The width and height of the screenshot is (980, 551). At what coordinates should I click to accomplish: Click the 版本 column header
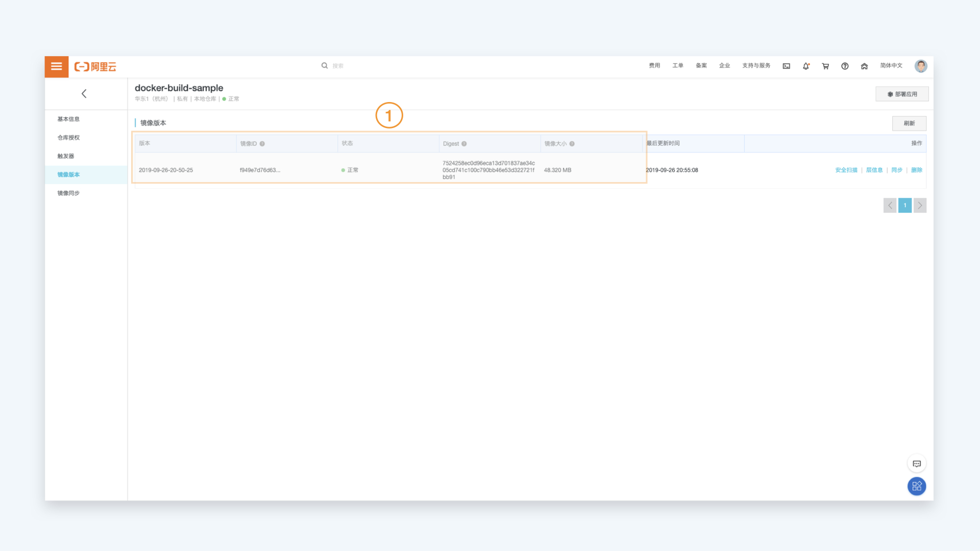(x=144, y=143)
